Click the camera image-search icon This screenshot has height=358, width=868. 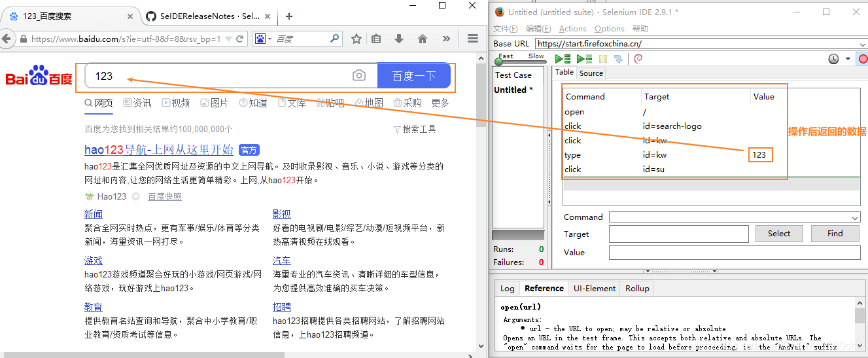click(359, 76)
